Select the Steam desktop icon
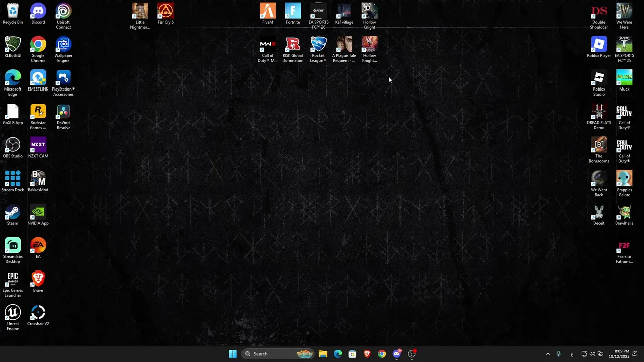The height and width of the screenshot is (362, 644). click(x=13, y=215)
